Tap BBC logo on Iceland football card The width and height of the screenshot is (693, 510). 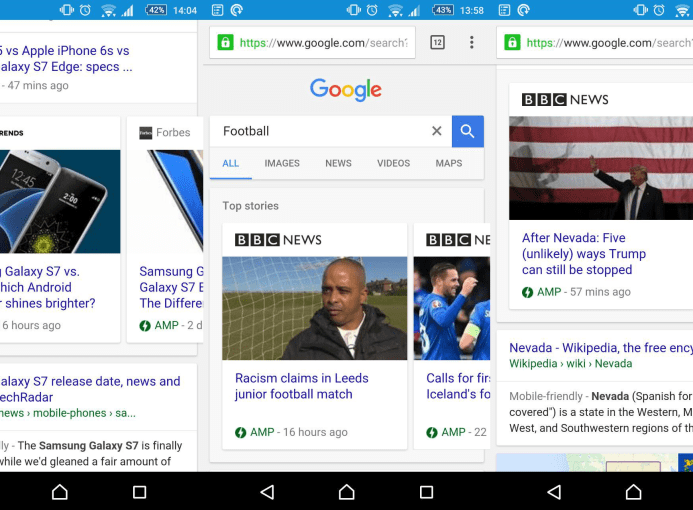458,240
